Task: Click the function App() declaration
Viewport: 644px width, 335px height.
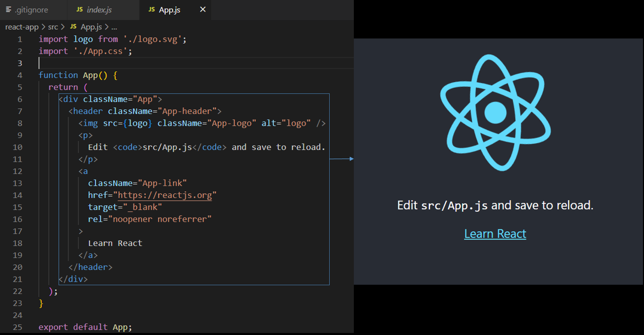Action: tap(78, 75)
